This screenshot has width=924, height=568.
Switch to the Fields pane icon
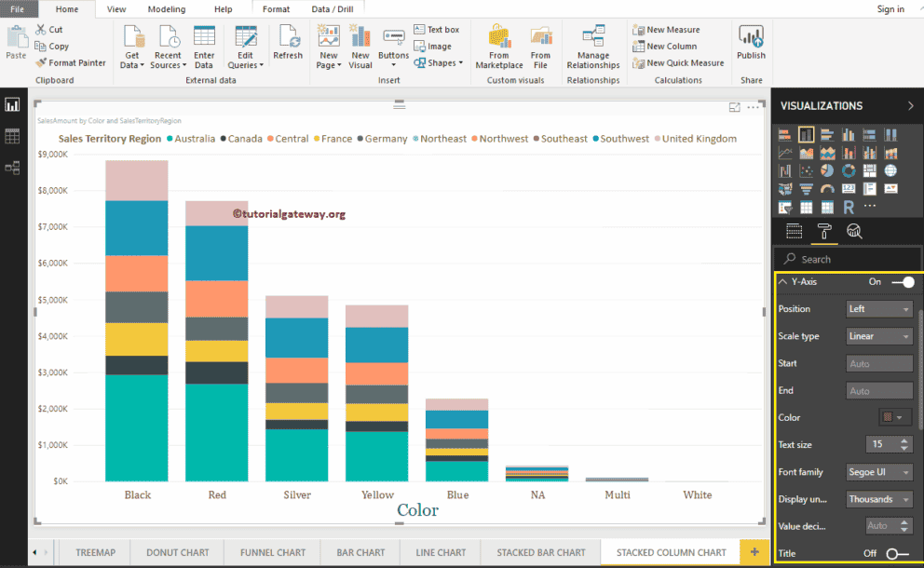coord(794,232)
